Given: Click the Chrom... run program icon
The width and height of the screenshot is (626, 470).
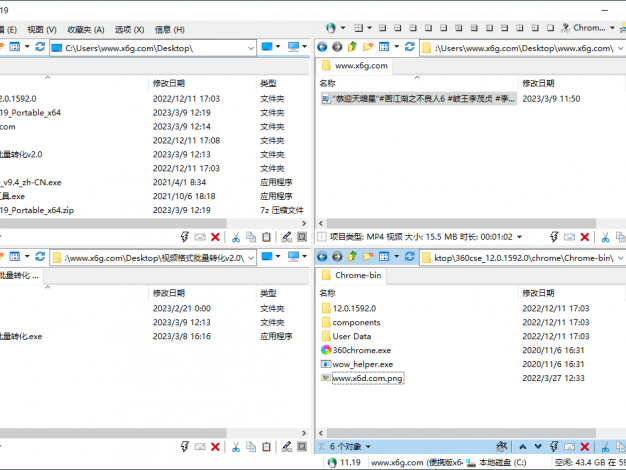Looking at the screenshot, I should 565,28.
